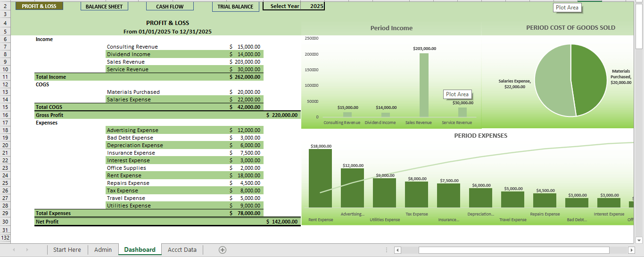Open the Admin sheet tab
The height and width of the screenshot is (257, 644).
click(x=103, y=250)
